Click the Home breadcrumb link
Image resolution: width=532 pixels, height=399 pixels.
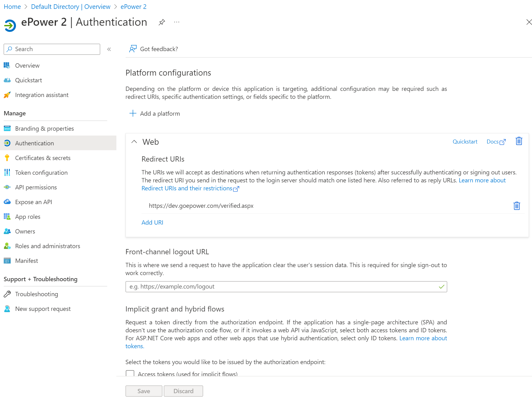(12, 7)
